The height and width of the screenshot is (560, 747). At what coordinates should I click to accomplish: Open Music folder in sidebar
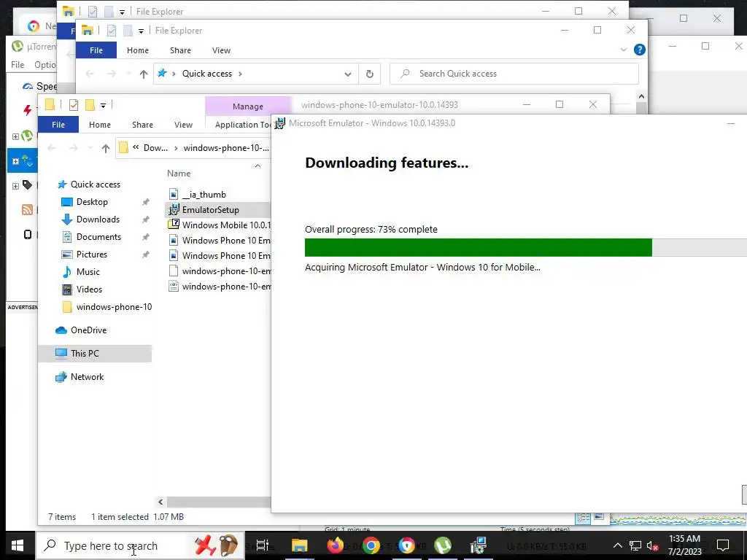pos(88,272)
